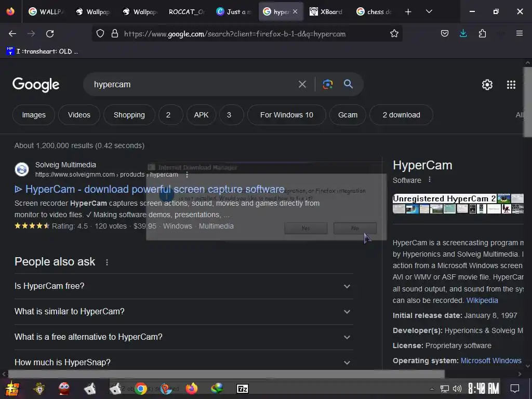Switch to the XBoard tab
Image resolution: width=532 pixels, height=399 pixels.
coord(327,11)
